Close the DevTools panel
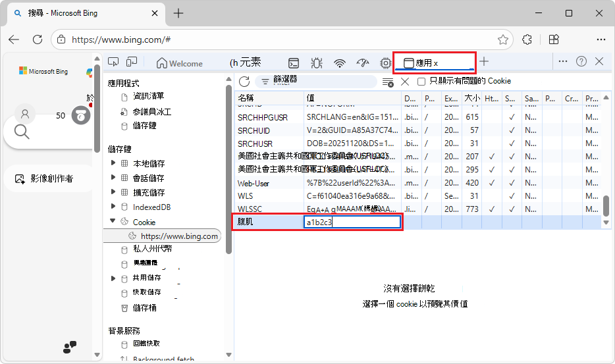 pyautogui.click(x=599, y=61)
